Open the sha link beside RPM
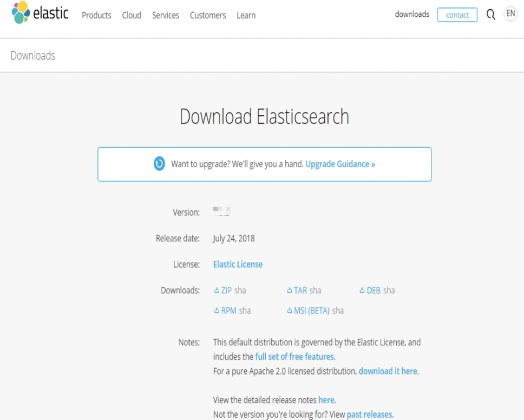524x420 pixels. (x=245, y=311)
